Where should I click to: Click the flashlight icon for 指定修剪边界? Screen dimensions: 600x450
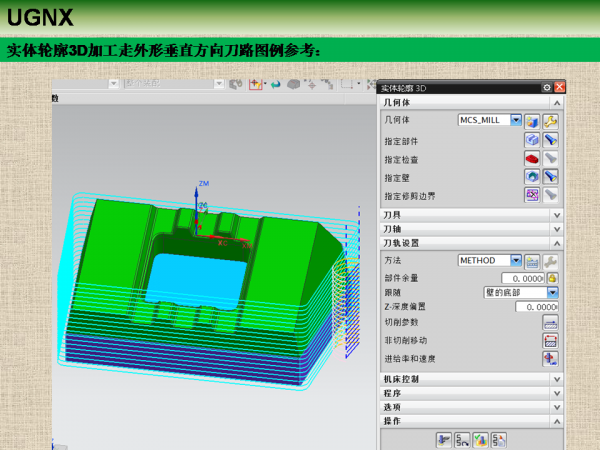[x=550, y=195]
